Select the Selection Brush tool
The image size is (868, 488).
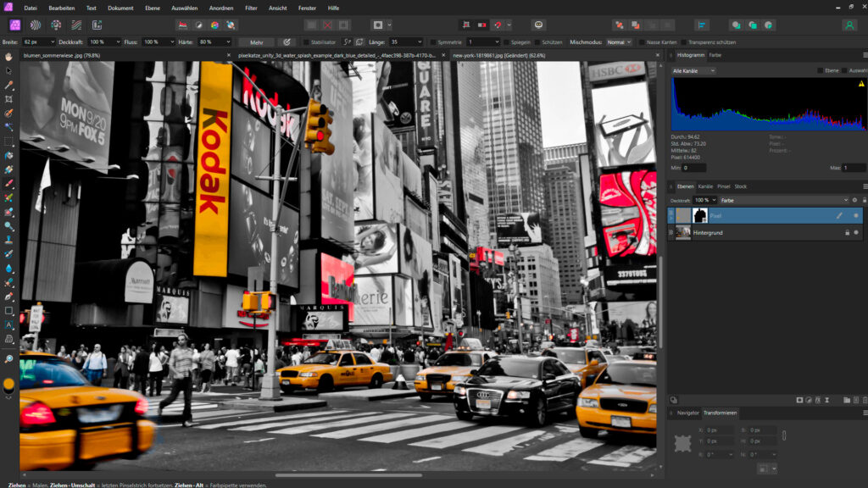click(x=8, y=113)
